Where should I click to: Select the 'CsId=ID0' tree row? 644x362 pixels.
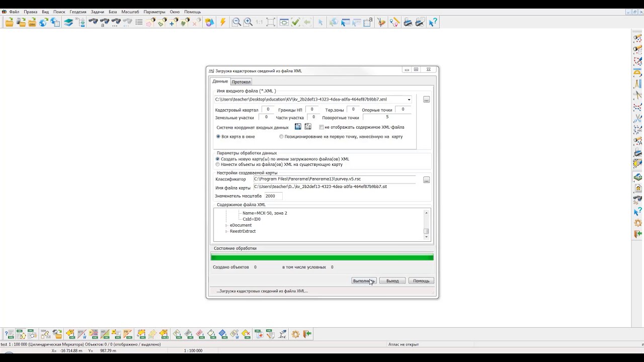252,219
